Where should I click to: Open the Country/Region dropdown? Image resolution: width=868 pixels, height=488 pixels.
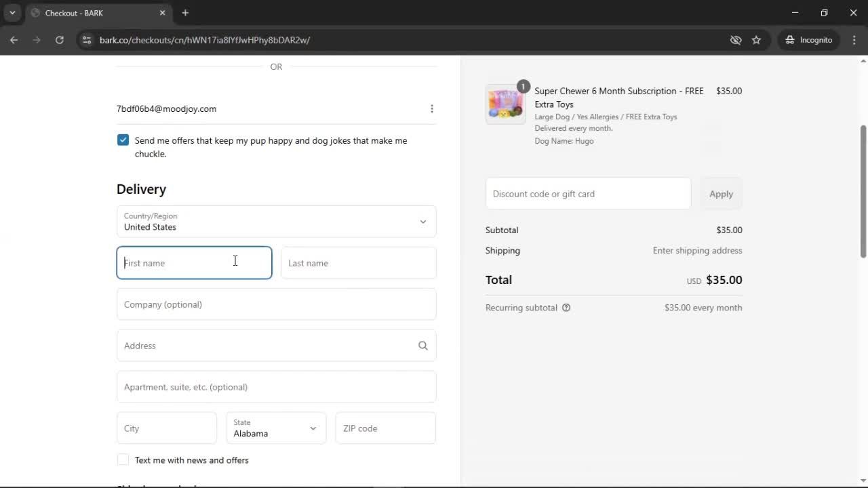tap(276, 222)
